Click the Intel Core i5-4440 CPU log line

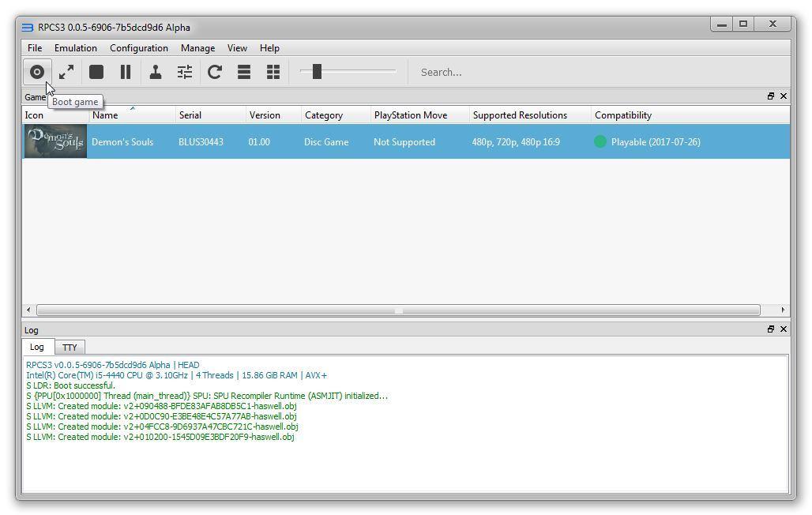(x=177, y=375)
